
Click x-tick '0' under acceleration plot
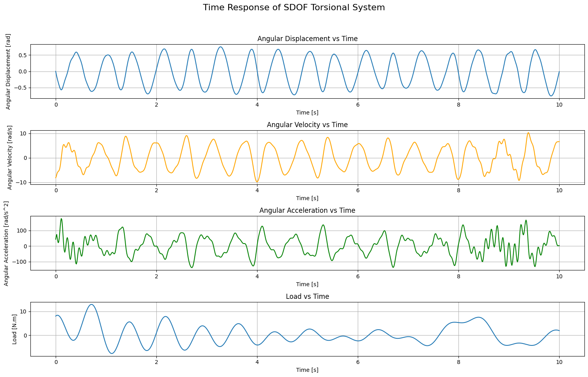point(56,276)
